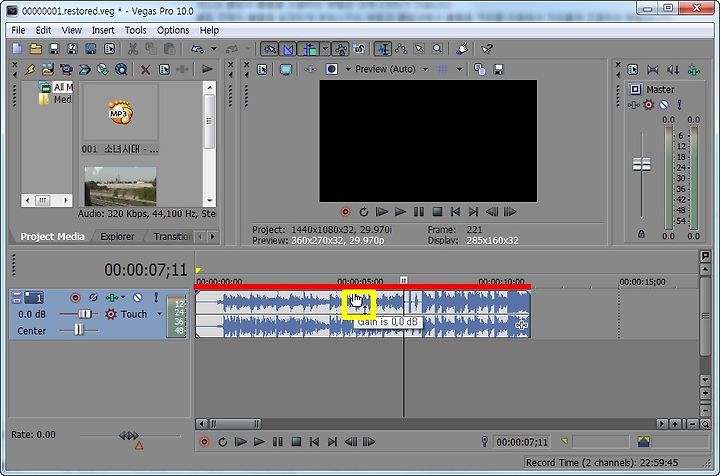Click Get Media from the Web icon
Screen dimensions: 720x476
(121, 69)
